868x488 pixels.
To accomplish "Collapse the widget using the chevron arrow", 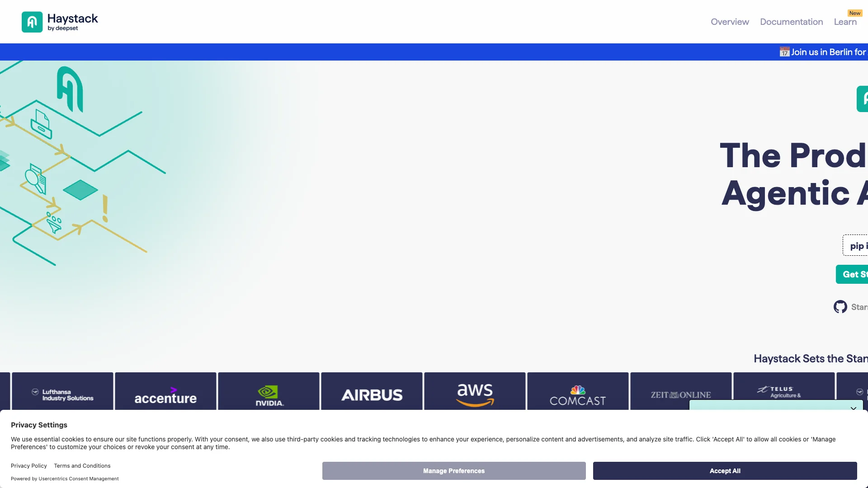I will click(853, 408).
